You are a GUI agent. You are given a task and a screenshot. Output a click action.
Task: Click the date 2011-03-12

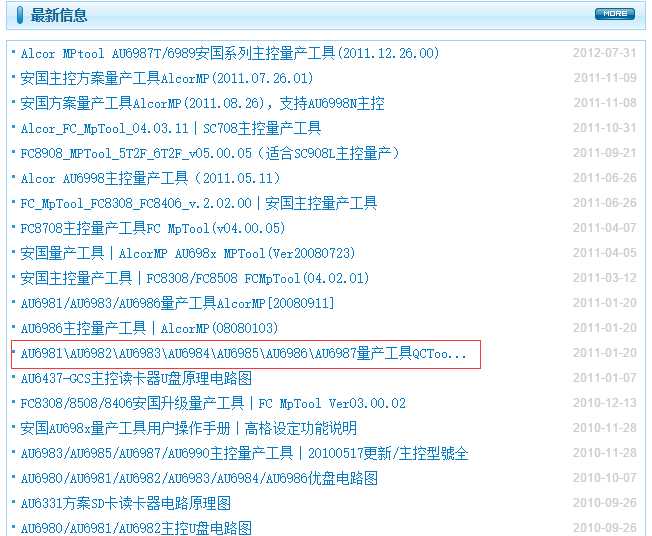pos(605,278)
